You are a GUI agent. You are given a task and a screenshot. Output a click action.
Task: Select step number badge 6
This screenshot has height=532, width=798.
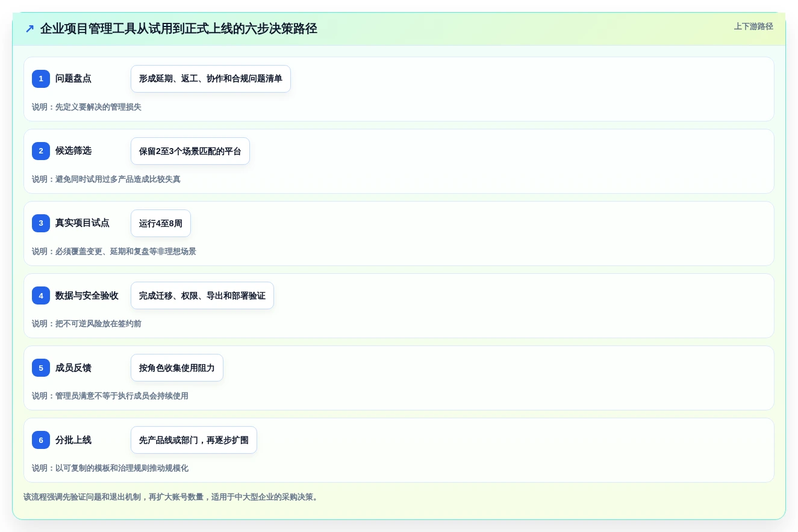[41, 440]
